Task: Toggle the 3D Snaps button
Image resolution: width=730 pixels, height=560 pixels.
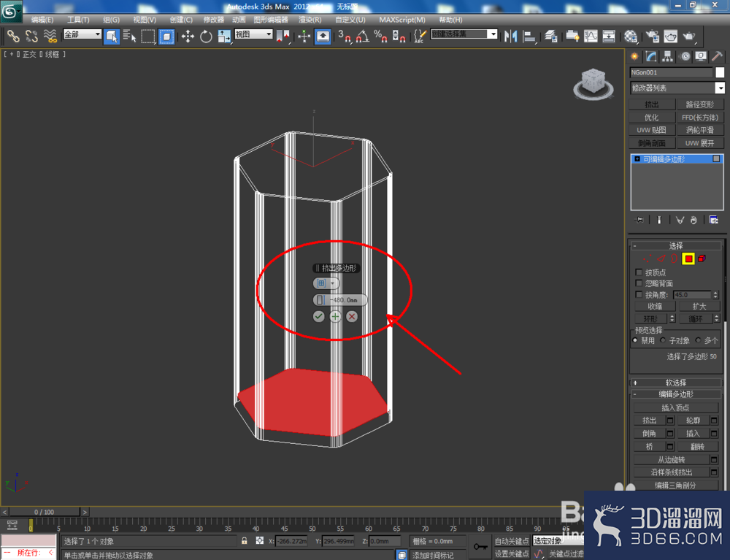Action: click(x=345, y=36)
